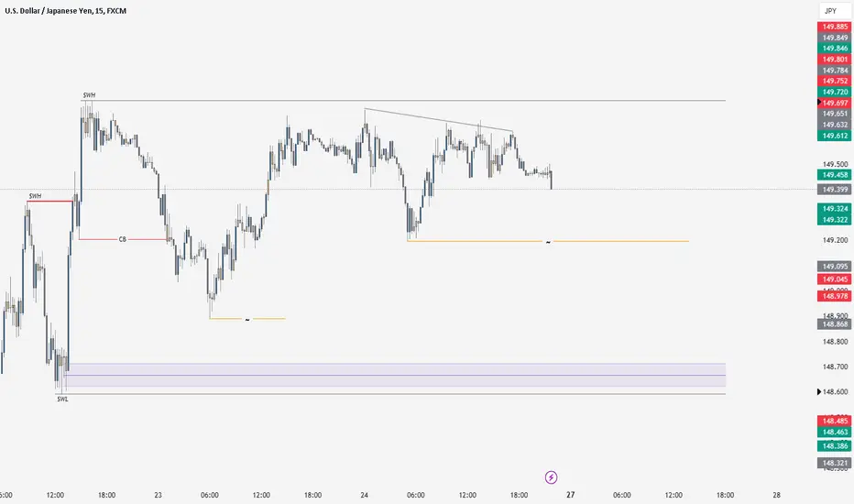Click the purple lightning bolt event icon

pos(551,477)
